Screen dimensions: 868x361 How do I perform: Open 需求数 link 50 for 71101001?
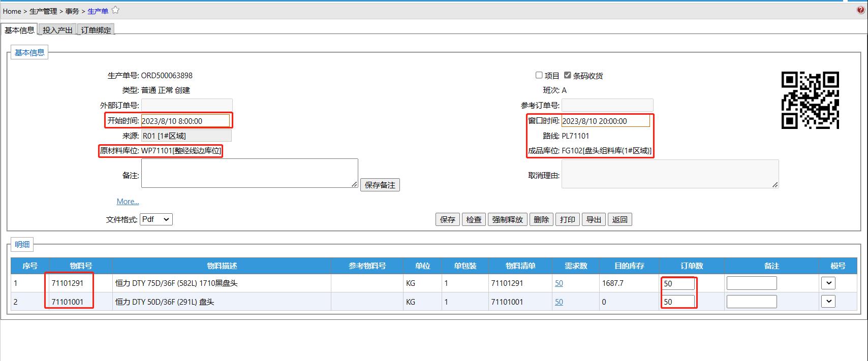[559, 302]
